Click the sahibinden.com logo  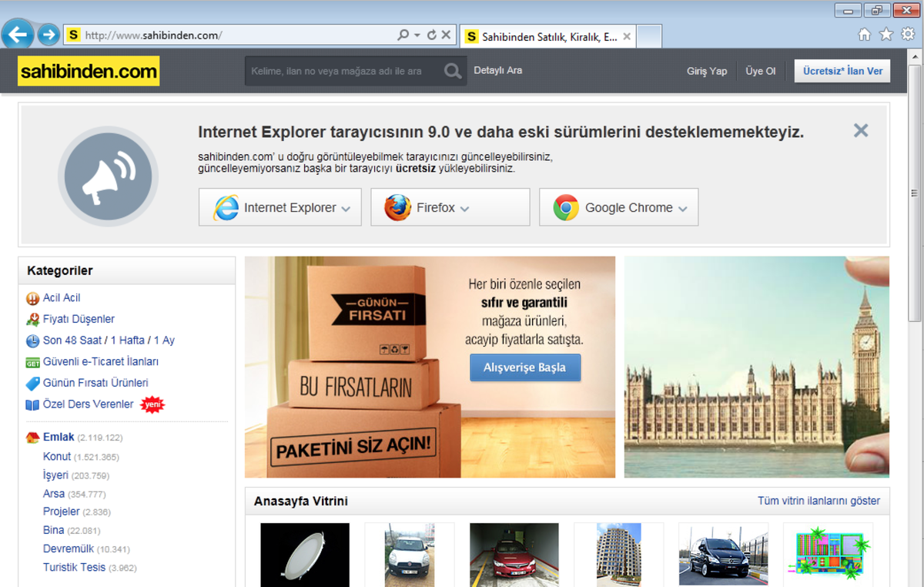click(89, 71)
